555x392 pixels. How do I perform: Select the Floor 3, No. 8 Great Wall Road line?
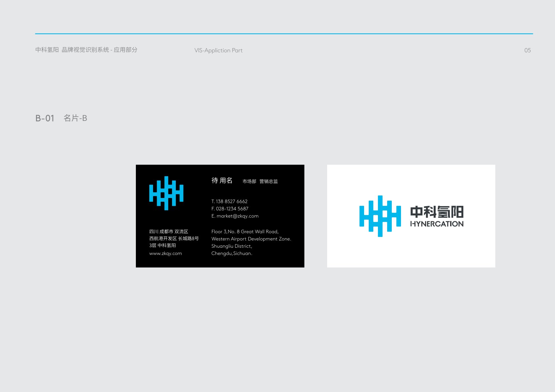245,232
